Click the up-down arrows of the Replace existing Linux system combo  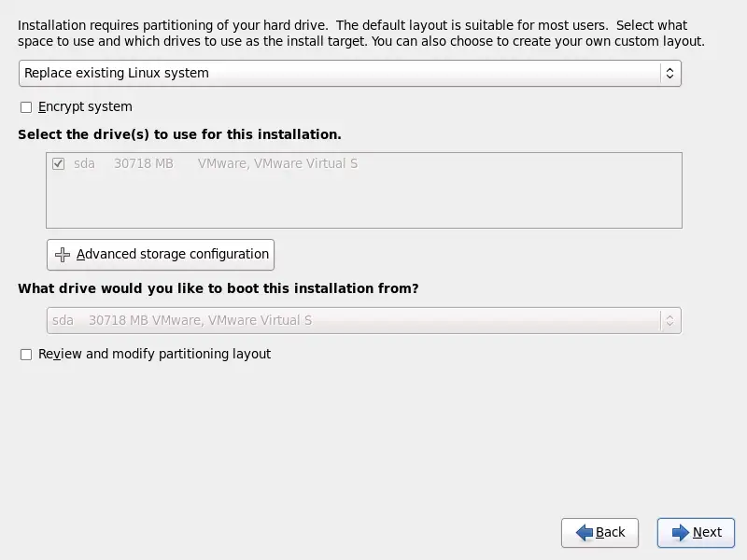669,74
